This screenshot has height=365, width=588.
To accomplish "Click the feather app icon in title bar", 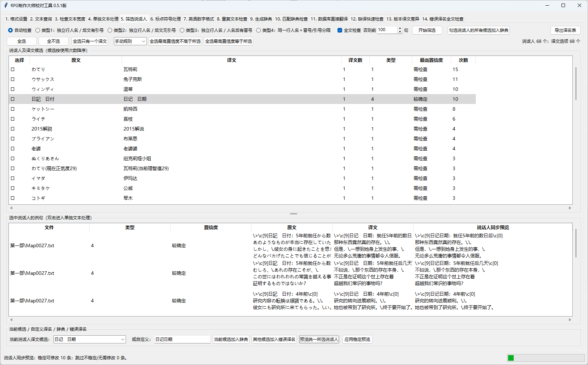I will pos(6,5).
